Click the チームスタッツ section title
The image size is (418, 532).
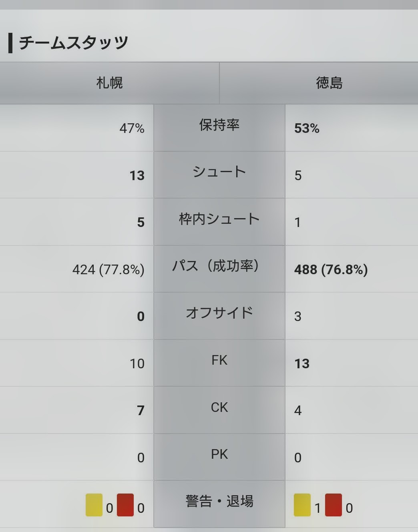coord(74,42)
